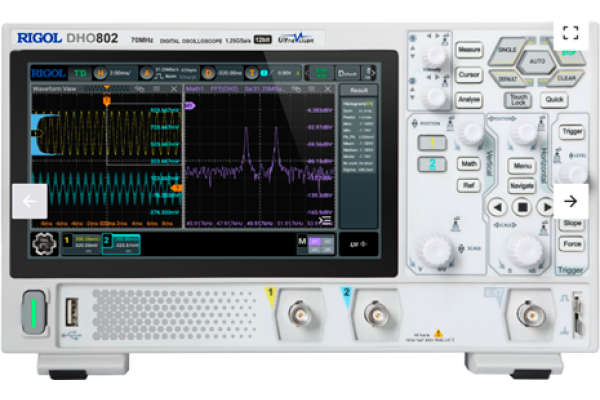Open fullscreen view of the image
Viewport: 600px width, 400px height.
click(570, 32)
